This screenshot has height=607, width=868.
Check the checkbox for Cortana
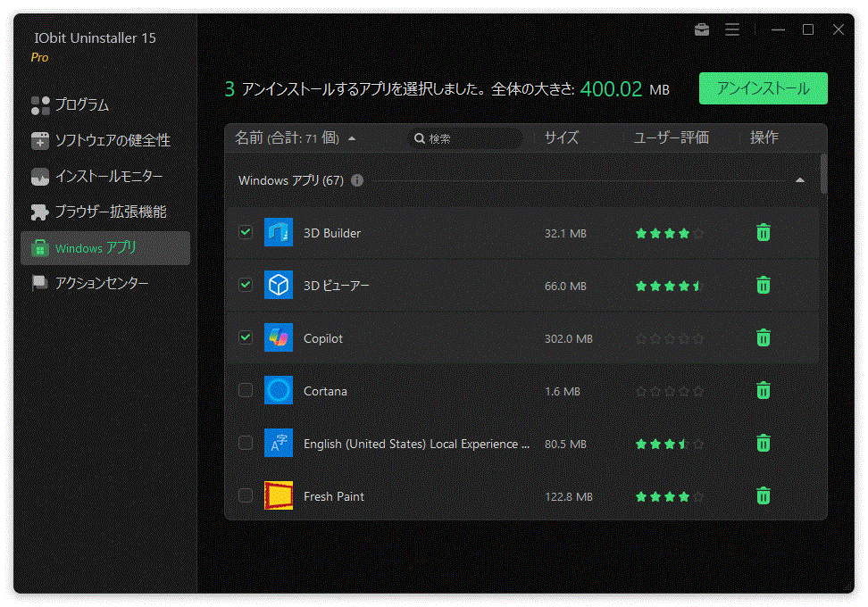tap(246, 390)
